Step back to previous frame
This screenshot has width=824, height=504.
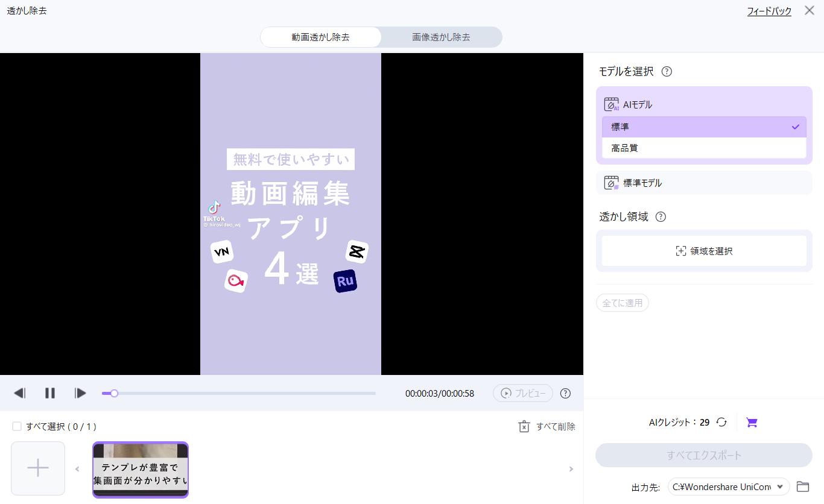[20, 393]
